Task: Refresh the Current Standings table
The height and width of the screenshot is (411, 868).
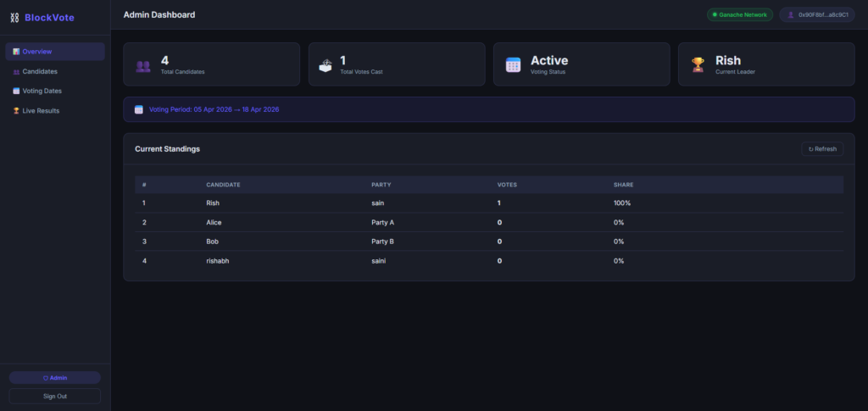Action: coord(822,149)
